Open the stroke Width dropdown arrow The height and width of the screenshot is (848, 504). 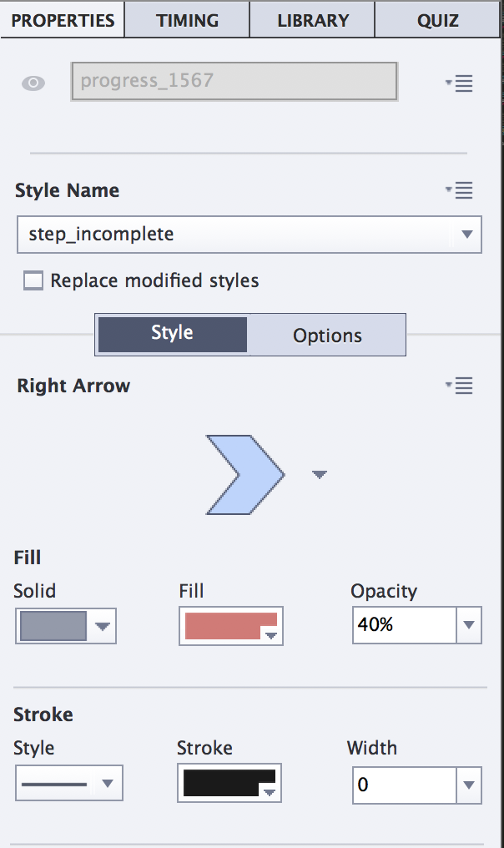469,785
